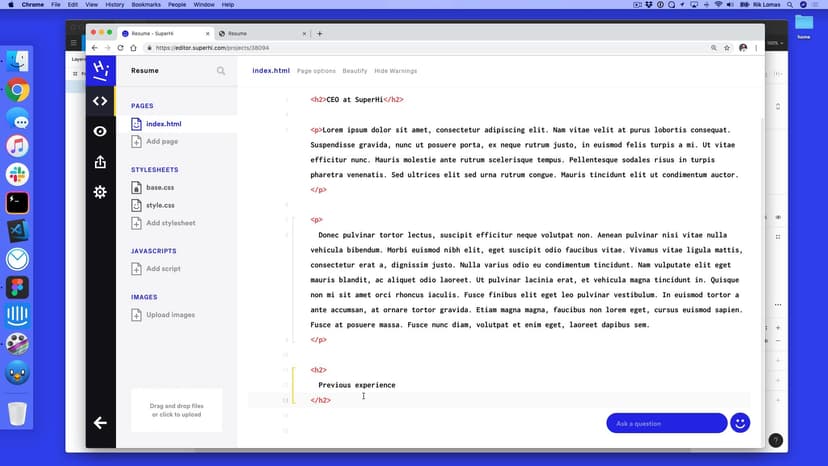Click Upload images button
828x466 pixels.
170,315
